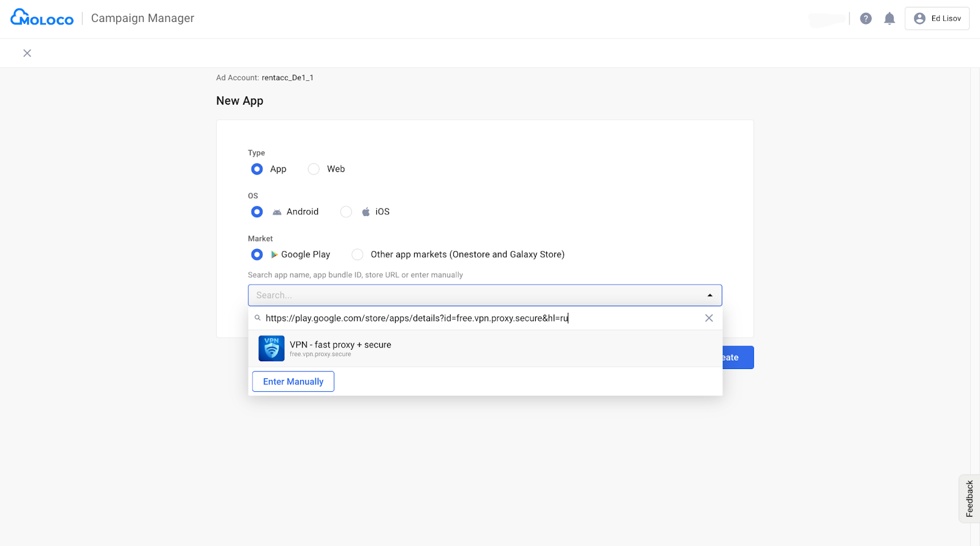Open the Feedback side tab
This screenshot has height=546, width=980.
coord(969,499)
